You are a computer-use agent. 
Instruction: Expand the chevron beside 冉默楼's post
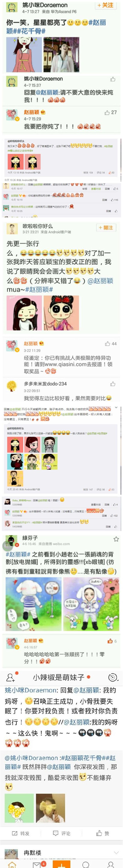[116, 853]
